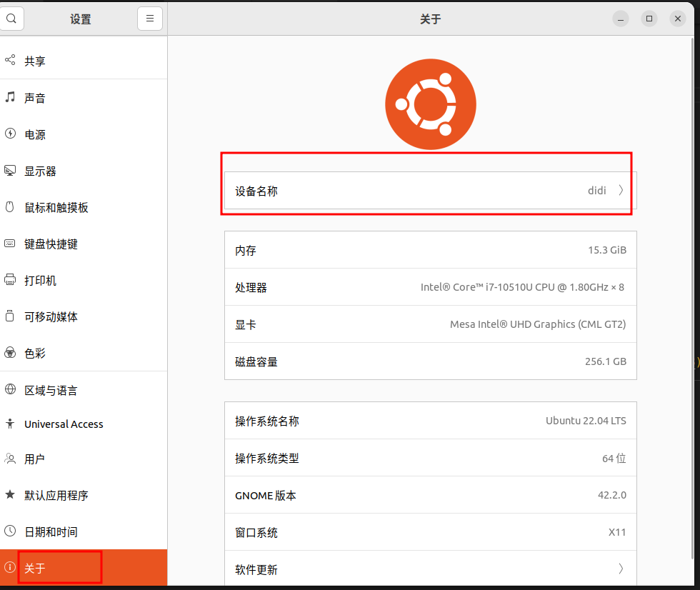700x590 pixels.
Task: Open the search icon in the title bar
Action: click(x=11, y=19)
